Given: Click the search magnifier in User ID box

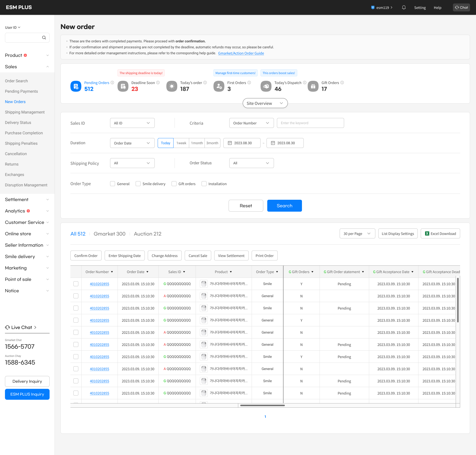Looking at the screenshot, I should point(44,38).
